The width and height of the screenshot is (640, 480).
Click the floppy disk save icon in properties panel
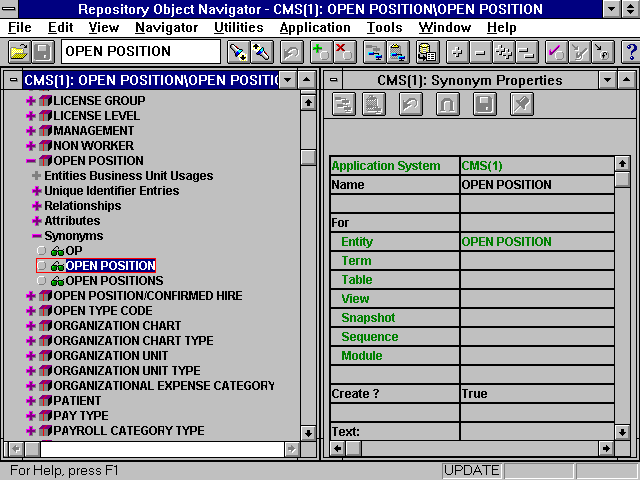point(484,105)
